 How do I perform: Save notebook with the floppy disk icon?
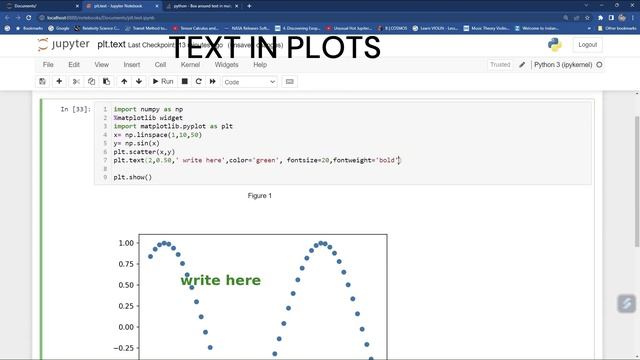pos(42,82)
